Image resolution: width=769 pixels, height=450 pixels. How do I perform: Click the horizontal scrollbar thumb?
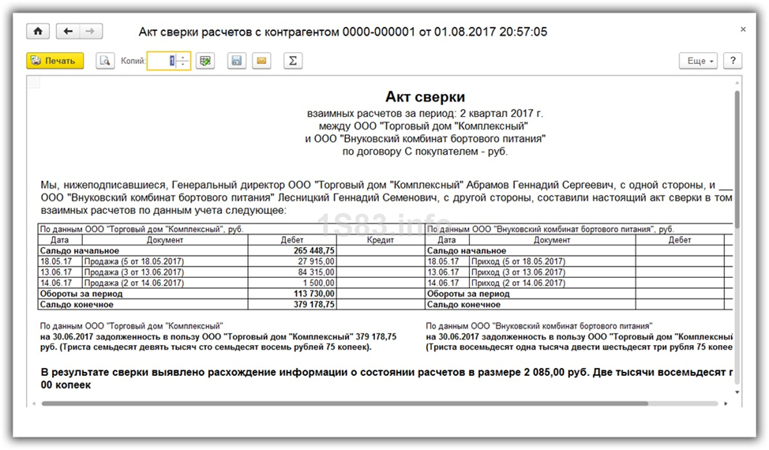(x=345, y=403)
